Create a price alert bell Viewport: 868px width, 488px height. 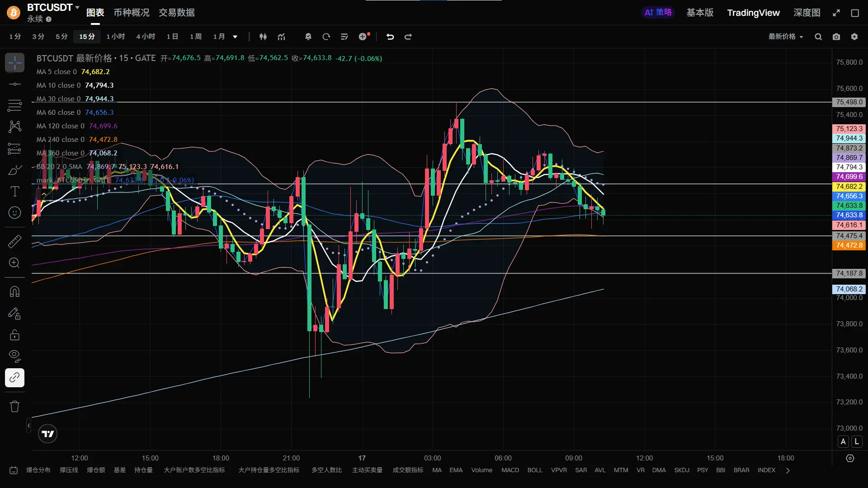tap(308, 37)
